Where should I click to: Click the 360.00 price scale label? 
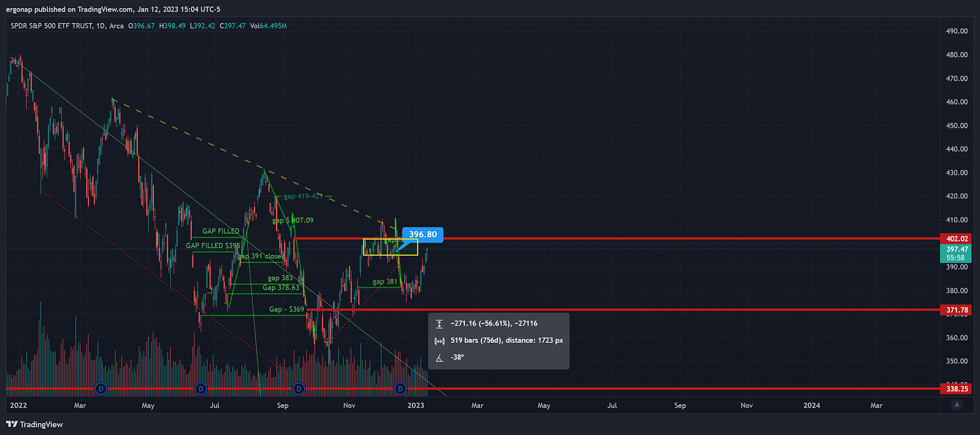tap(958, 338)
